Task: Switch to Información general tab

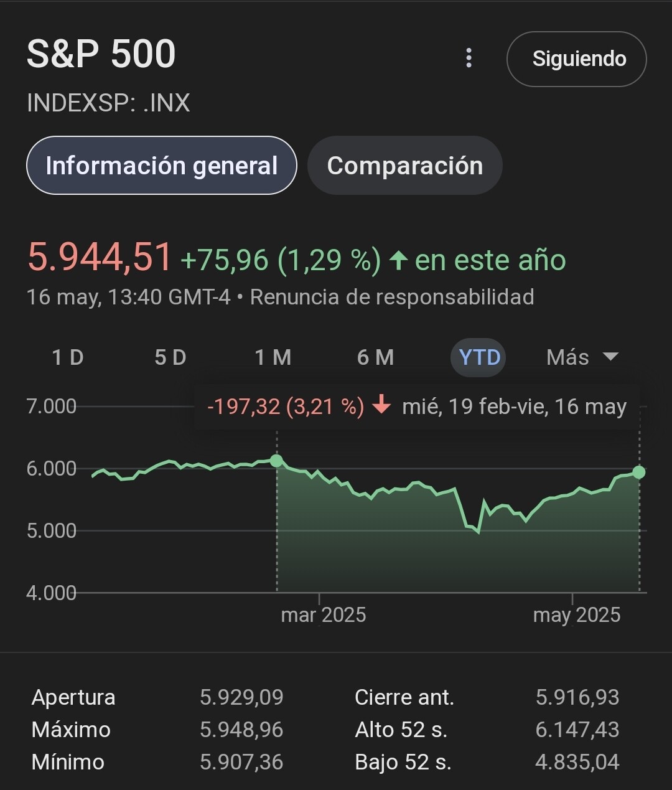Action: 161,166
